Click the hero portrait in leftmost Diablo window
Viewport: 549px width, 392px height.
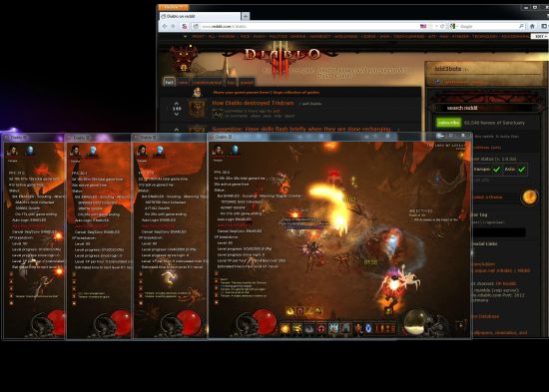pos(13,151)
